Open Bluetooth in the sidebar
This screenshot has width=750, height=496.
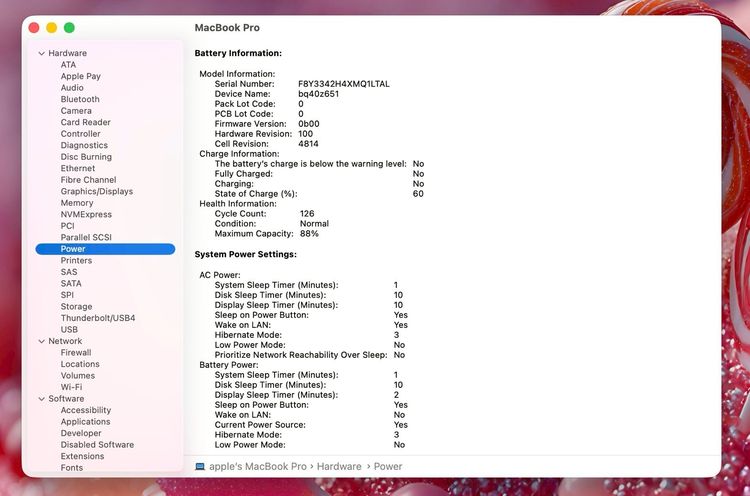(80, 99)
